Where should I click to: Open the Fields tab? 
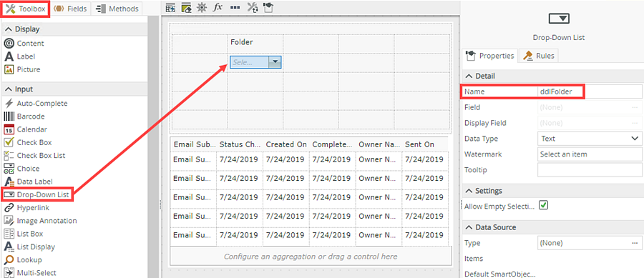click(x=70, y=9)
